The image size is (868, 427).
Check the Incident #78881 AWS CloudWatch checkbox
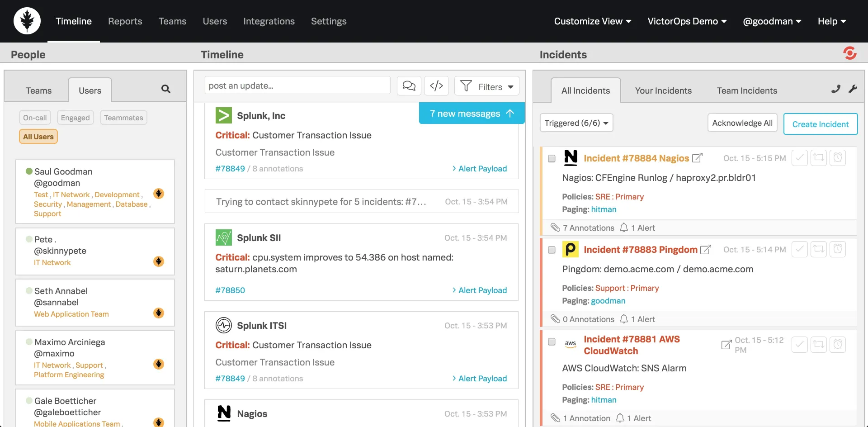coord(552,342)
